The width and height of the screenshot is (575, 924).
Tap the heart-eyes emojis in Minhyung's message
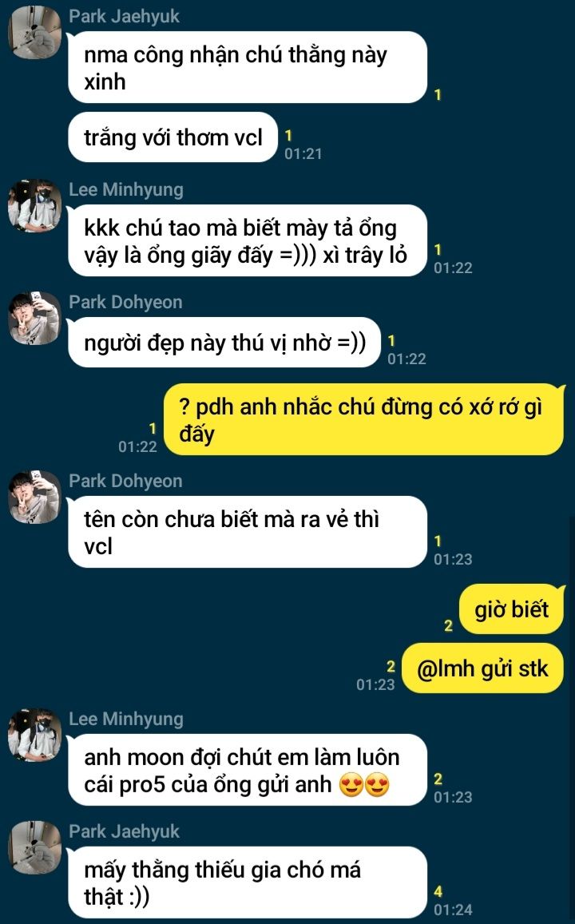(365, 785)
